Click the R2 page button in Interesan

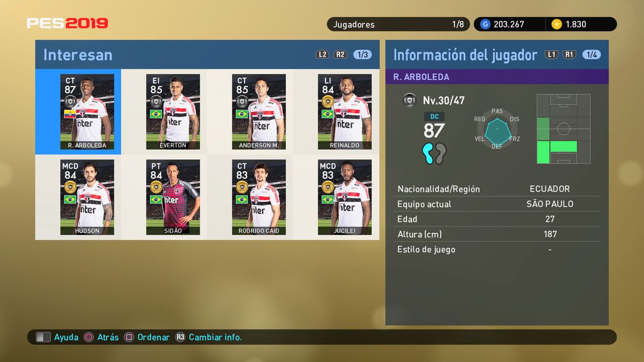point(341,54)
